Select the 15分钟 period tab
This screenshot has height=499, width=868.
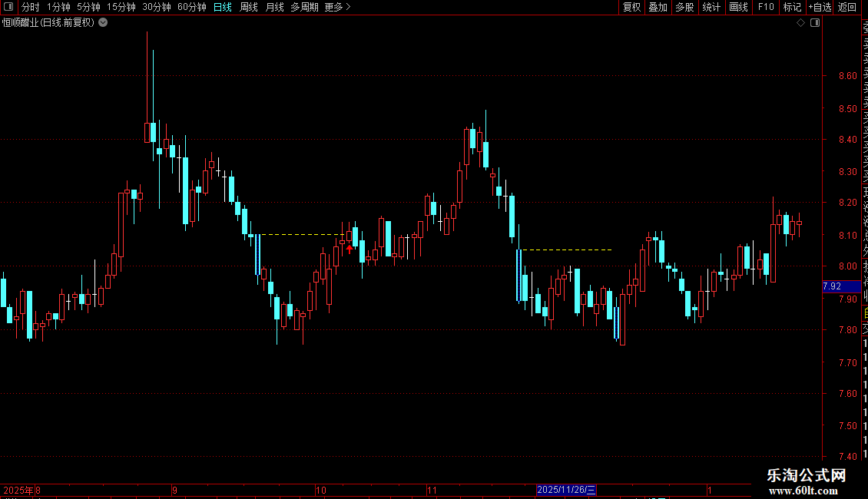coord(121,7)
